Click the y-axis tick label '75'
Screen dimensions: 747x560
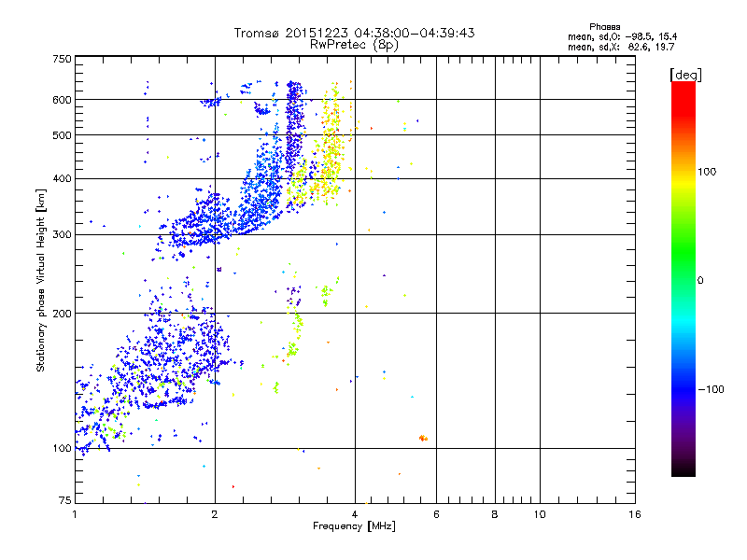tap(65, 500)
